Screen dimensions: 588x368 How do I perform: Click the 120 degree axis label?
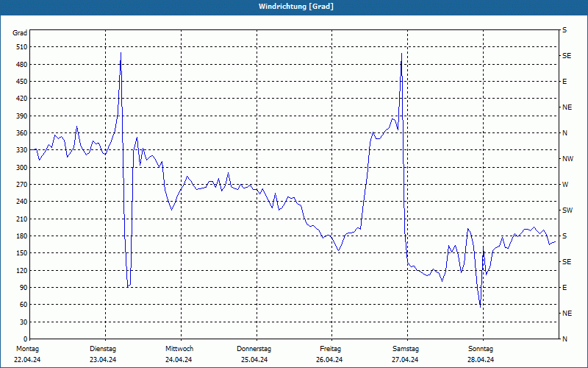[x=22, y=270]
